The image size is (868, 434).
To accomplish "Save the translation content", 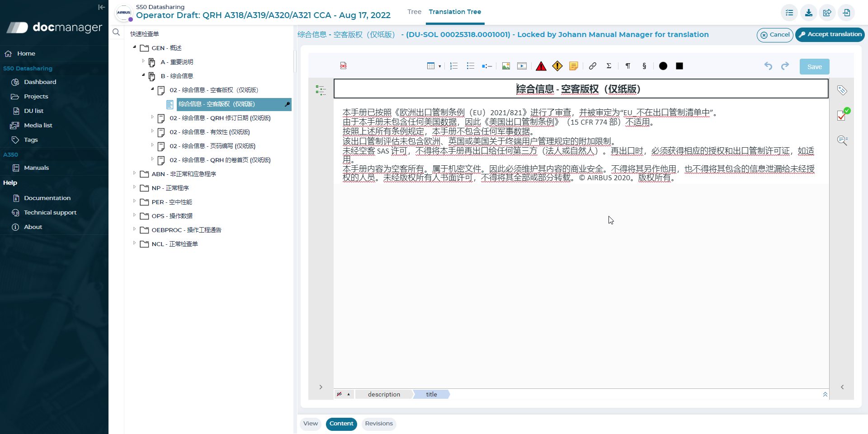I will coord(815,66).
